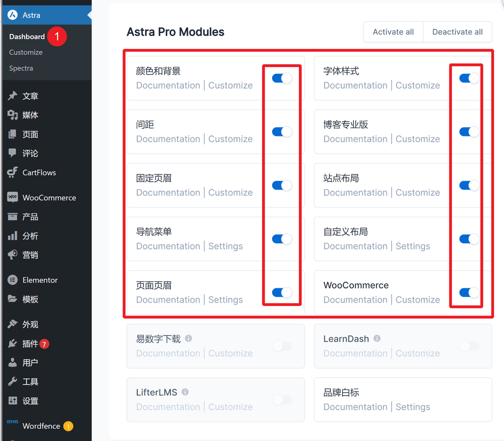This screenshot has height=441, width=504.
Task: Click the plug icon beside 插件
Action: (x=12, y=343)
